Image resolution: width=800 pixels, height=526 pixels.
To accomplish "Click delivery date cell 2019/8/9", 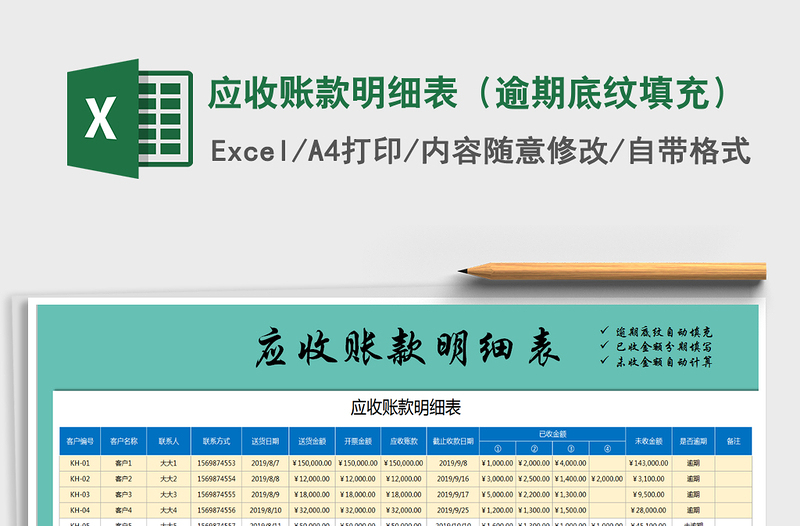I will click(x=265, y=494).
